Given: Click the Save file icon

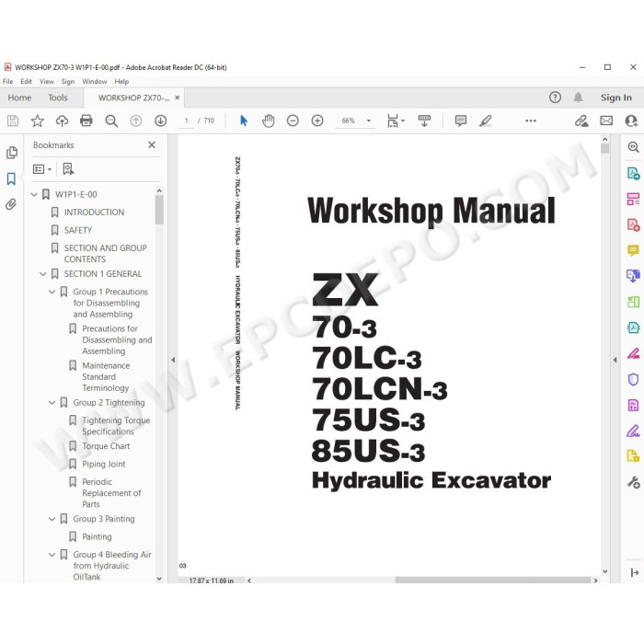Looking at the screenshot, I should pos(13,121).
